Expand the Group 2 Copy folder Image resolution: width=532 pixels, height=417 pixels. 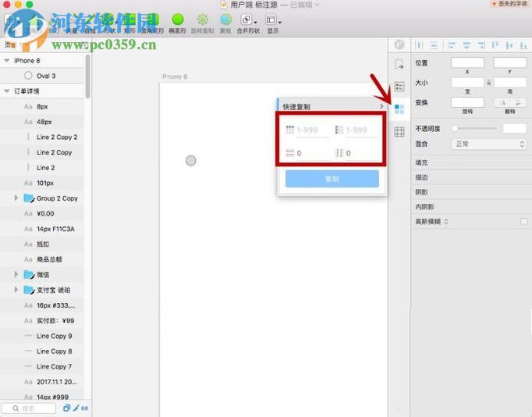click(16, 198)
